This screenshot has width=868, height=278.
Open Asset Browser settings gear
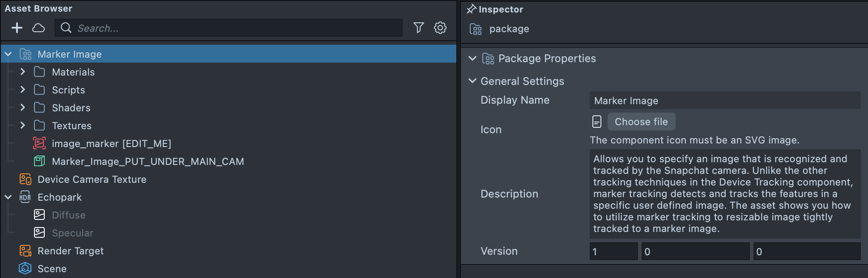[x=440, y=28]
